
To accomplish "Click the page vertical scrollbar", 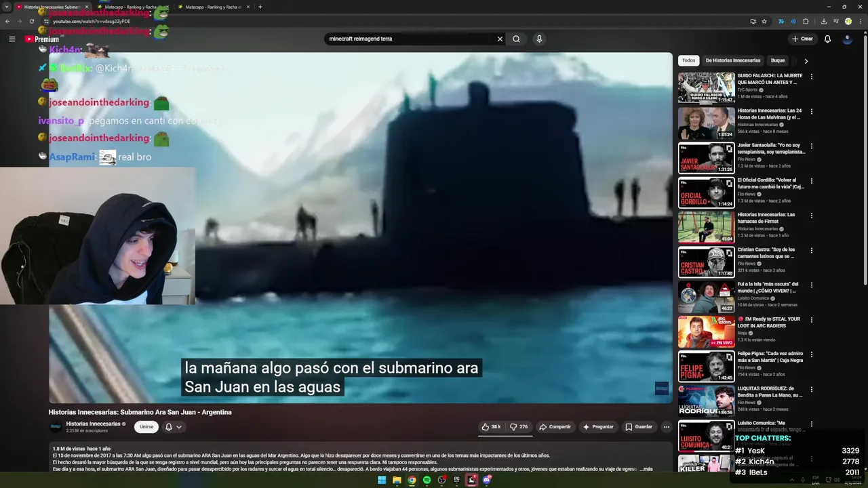I will click(865, 159).
